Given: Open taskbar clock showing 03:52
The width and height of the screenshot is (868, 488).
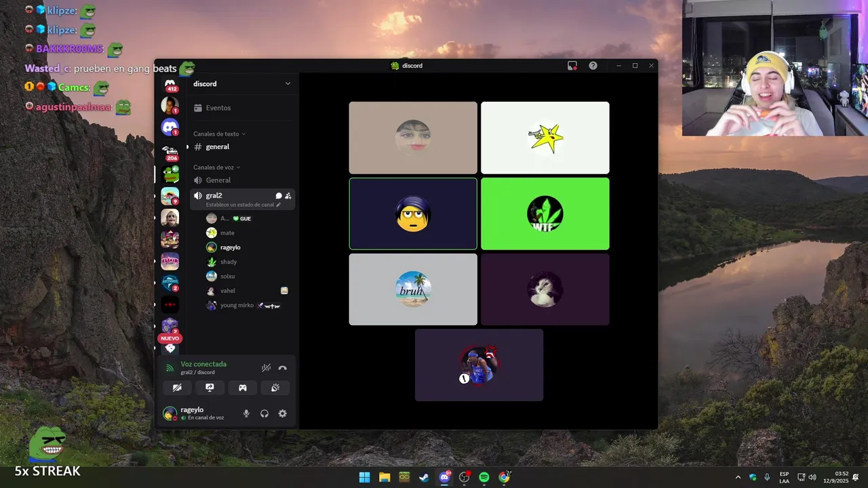Looking at the screenshot, I should click(836, 477).
